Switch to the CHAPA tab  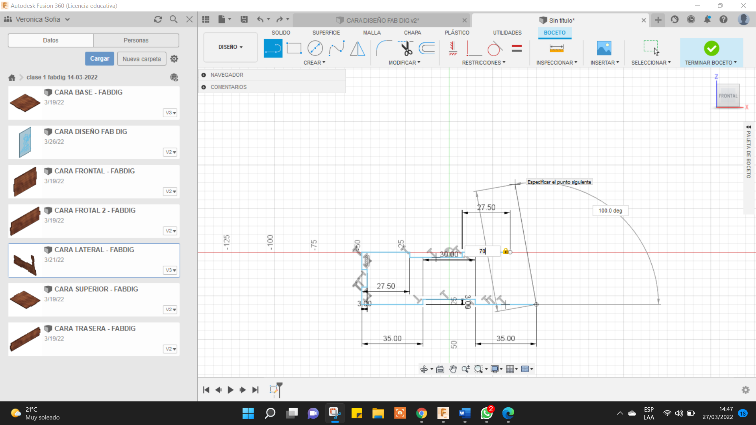[412, 33]
